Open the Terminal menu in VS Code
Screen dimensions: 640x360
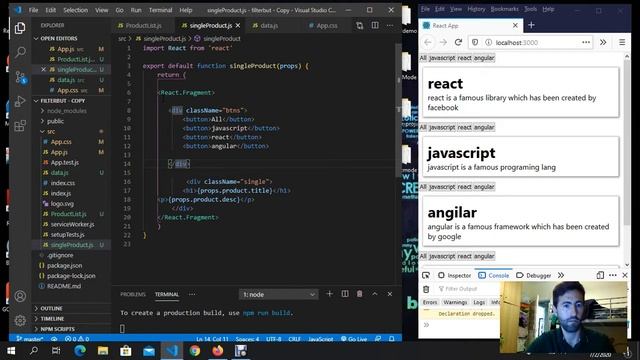click(x=160, y=10)
